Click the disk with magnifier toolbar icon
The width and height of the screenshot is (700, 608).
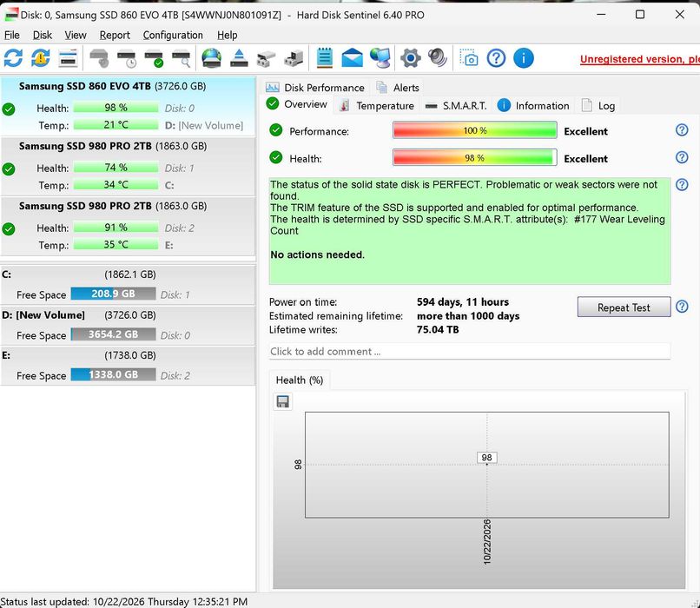click(x=182, y=58)
